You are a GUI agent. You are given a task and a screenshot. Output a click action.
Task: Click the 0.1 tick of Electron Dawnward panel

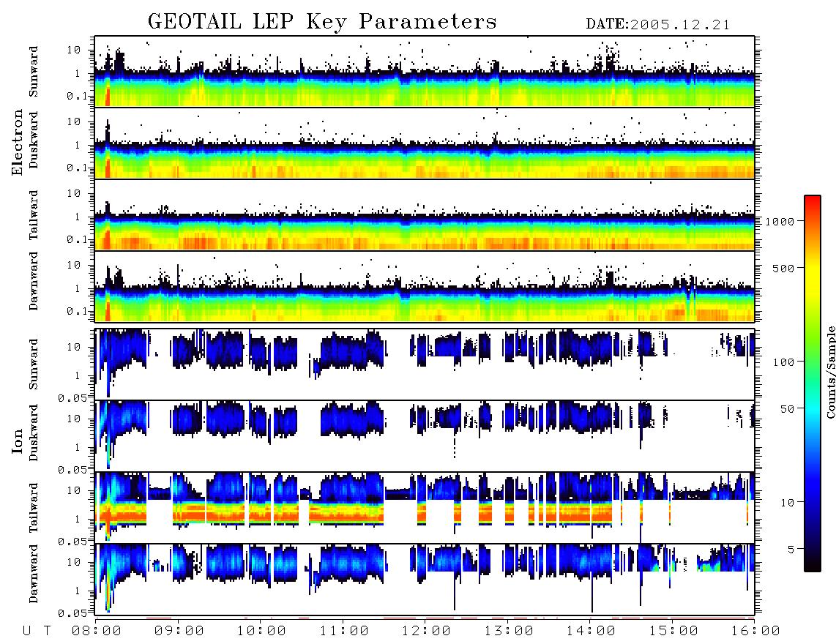point(77,311)
